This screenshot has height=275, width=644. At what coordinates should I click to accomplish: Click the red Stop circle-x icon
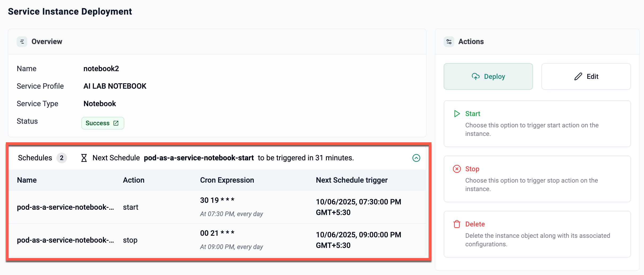click(x=457, y=169)
